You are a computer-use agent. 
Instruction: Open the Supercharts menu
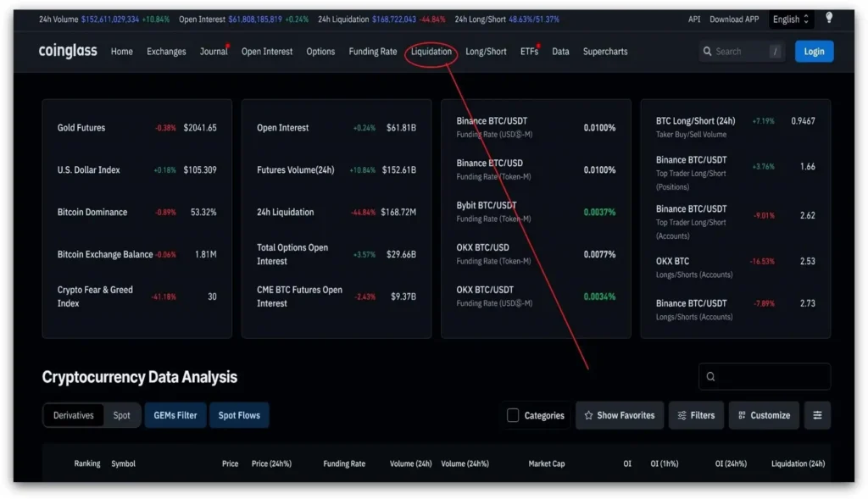(x=605, y=52)
